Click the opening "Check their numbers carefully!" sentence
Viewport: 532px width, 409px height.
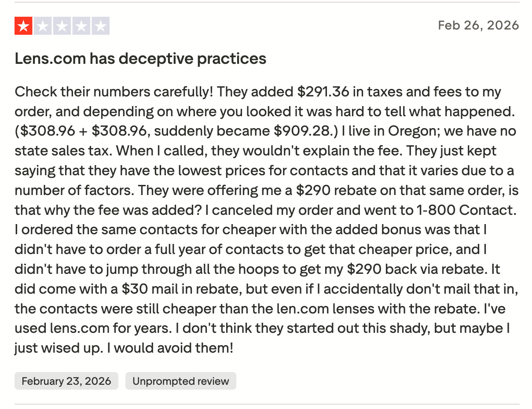tap(114, 92)
